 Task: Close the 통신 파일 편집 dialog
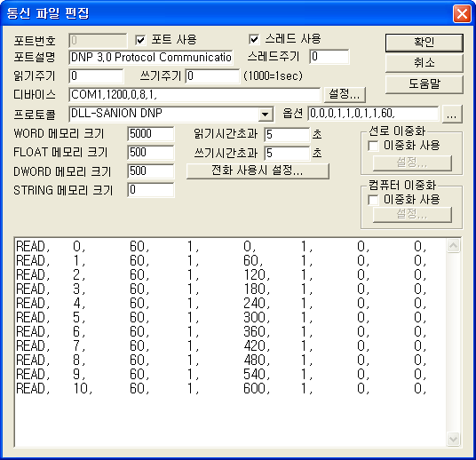click(x=462, y=13)
